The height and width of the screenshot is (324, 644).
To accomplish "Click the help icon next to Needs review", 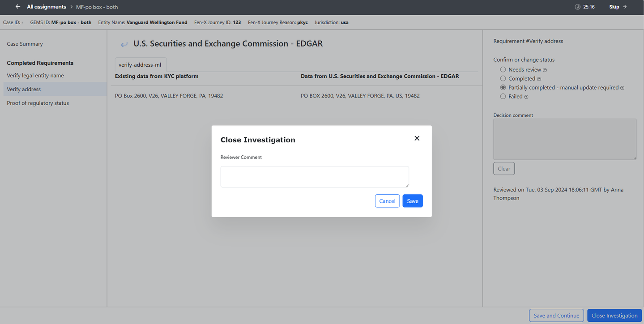I will tap(545, 70).
